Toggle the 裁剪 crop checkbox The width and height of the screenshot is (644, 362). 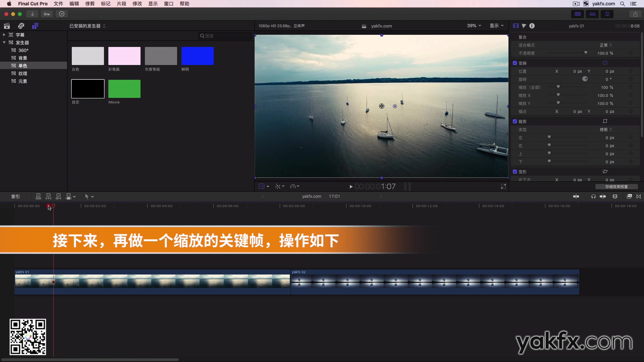coord(515,121)
